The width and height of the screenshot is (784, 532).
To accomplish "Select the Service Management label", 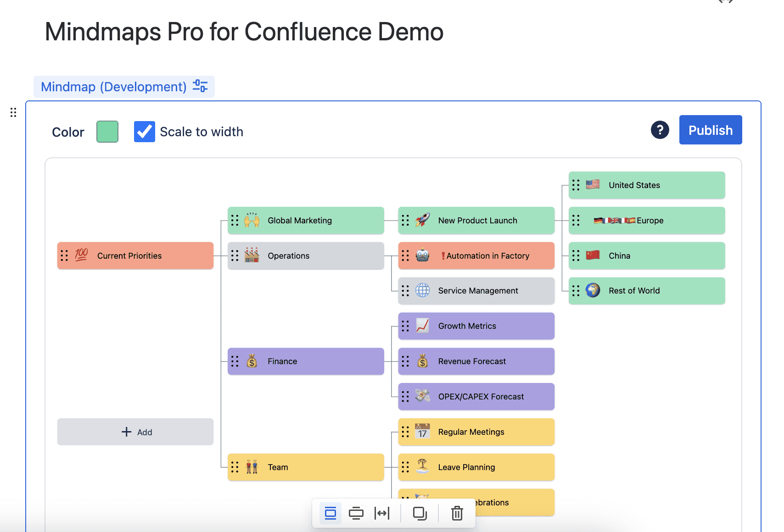I will point(478,291).
